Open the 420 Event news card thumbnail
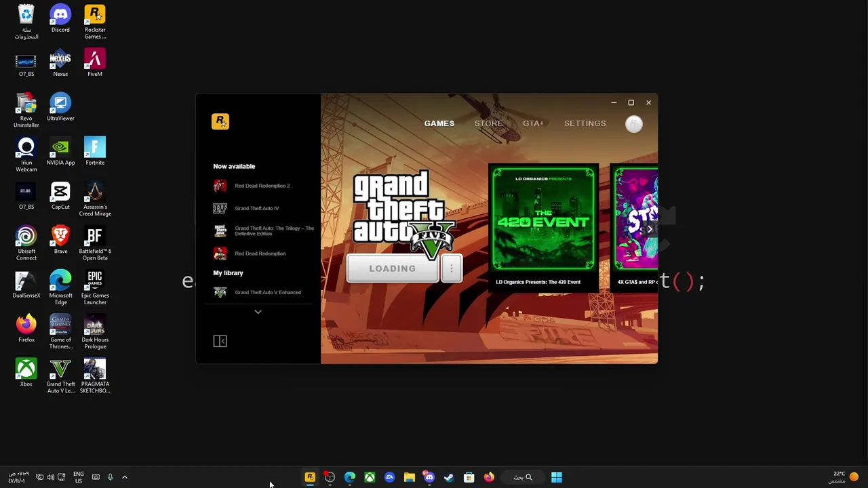The width and height of the screenshot is (868, 488). coord(543,220)
